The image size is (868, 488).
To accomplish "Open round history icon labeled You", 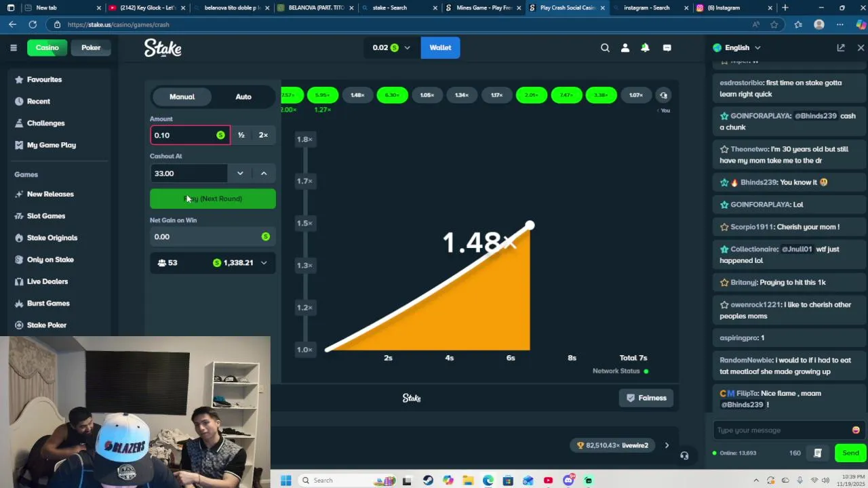I will [x=664, y=96].
